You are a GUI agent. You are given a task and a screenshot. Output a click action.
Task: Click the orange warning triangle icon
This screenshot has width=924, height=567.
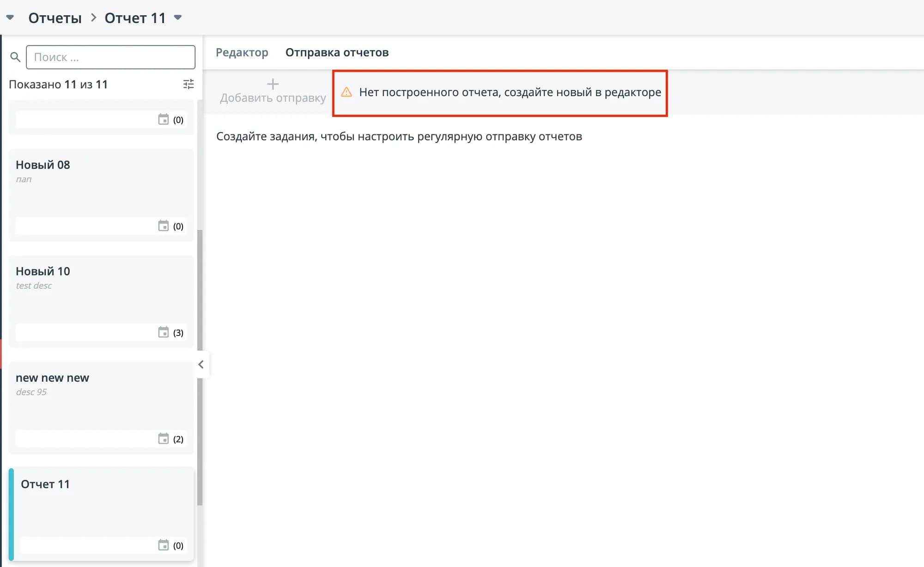click(346, 92)
